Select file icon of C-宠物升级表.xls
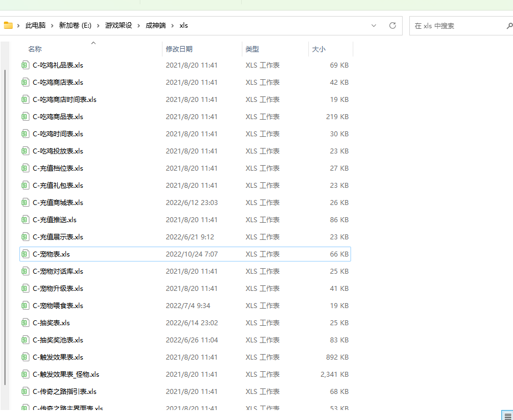Screen dimensions: 513x420 click(x=25, y=288)
